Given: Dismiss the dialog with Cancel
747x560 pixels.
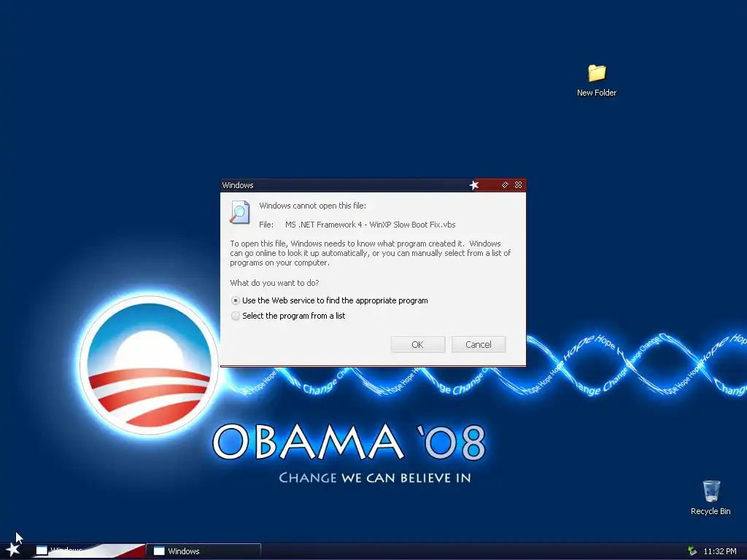Looking at the screenshot, I should point(479,344).
